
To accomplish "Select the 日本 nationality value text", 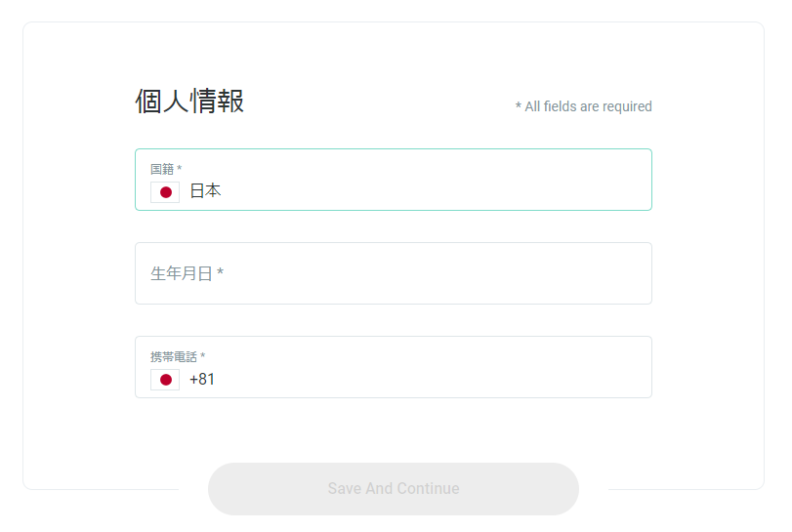I will point(205,190).
